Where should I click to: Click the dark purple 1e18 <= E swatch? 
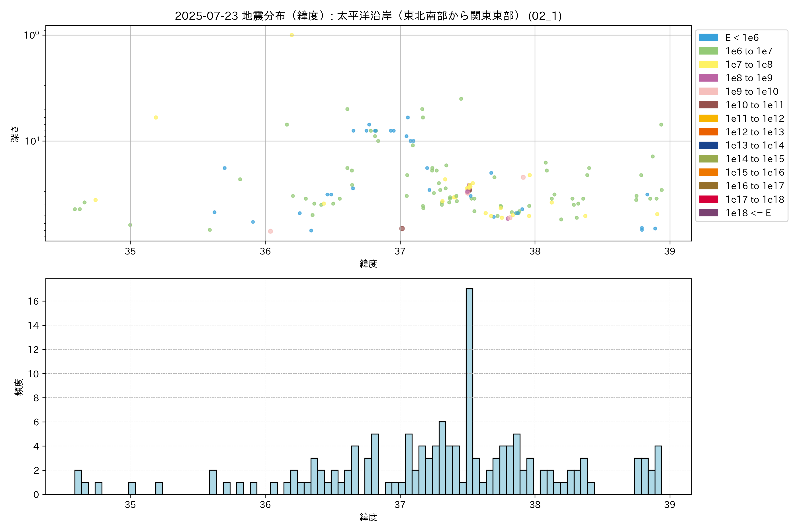point(708,213)
